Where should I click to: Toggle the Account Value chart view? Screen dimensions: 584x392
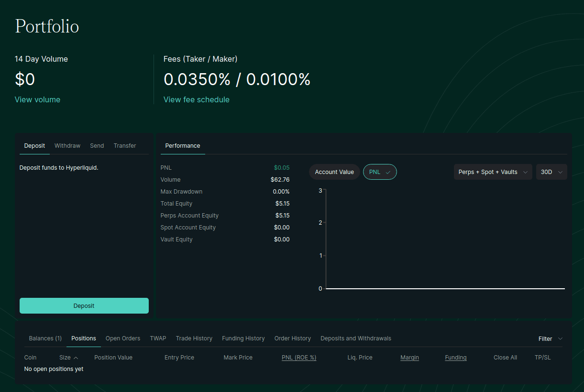(x=334, y=172)
